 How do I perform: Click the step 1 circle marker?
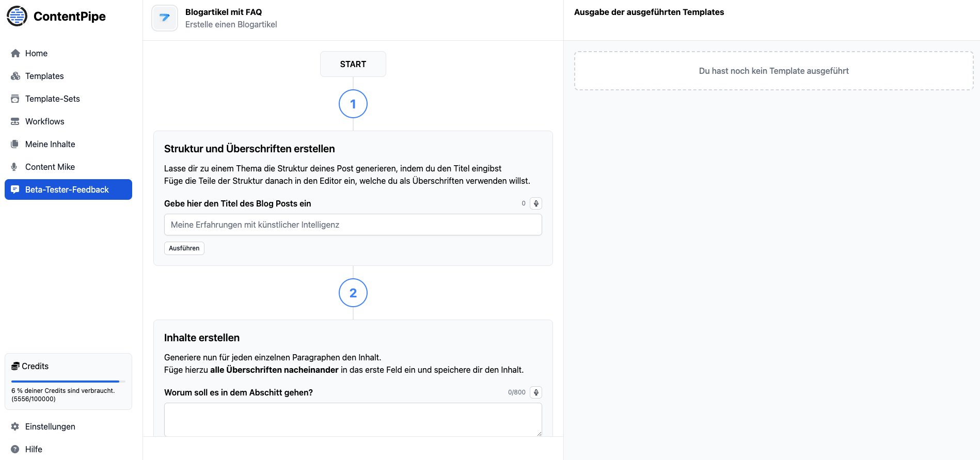coord(353,104)
